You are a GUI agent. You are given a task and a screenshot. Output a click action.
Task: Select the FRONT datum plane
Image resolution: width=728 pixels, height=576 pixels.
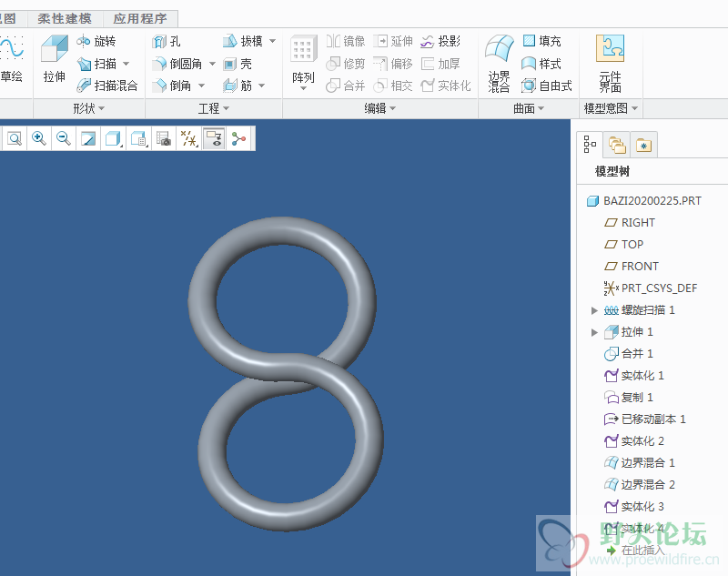click(631, 267)
